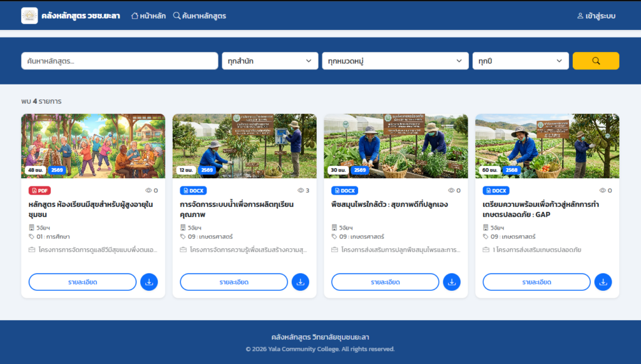The height and width of the screenshot is (364, 641).
Task: Open the ทุกสำนัก dropdown filter
Action: pyautogui.click(x=270, y=61)
